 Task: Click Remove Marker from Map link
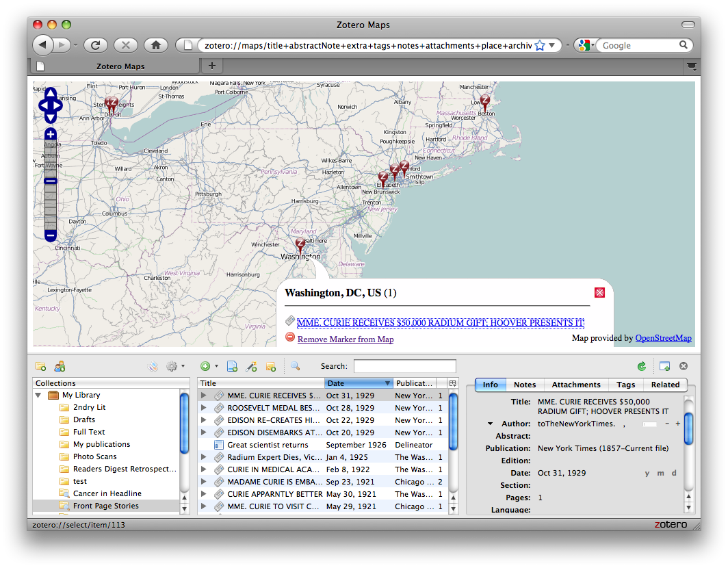tap(345, 339)
